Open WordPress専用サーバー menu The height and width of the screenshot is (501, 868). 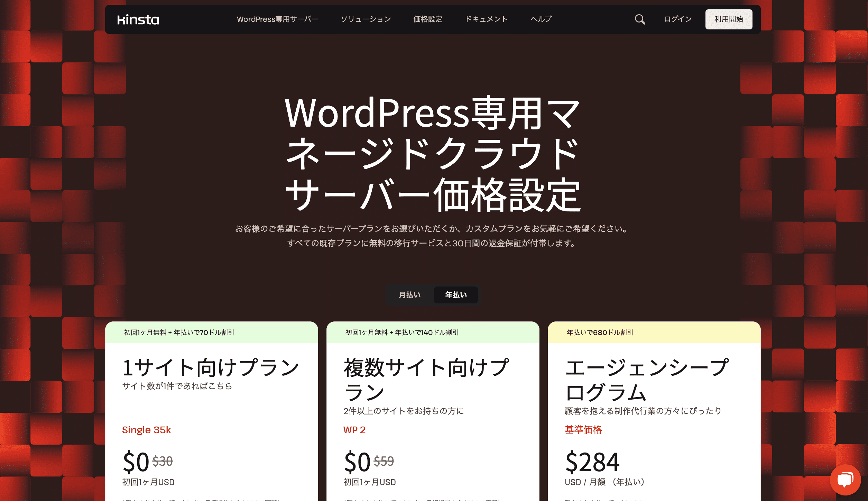[277, 19]
